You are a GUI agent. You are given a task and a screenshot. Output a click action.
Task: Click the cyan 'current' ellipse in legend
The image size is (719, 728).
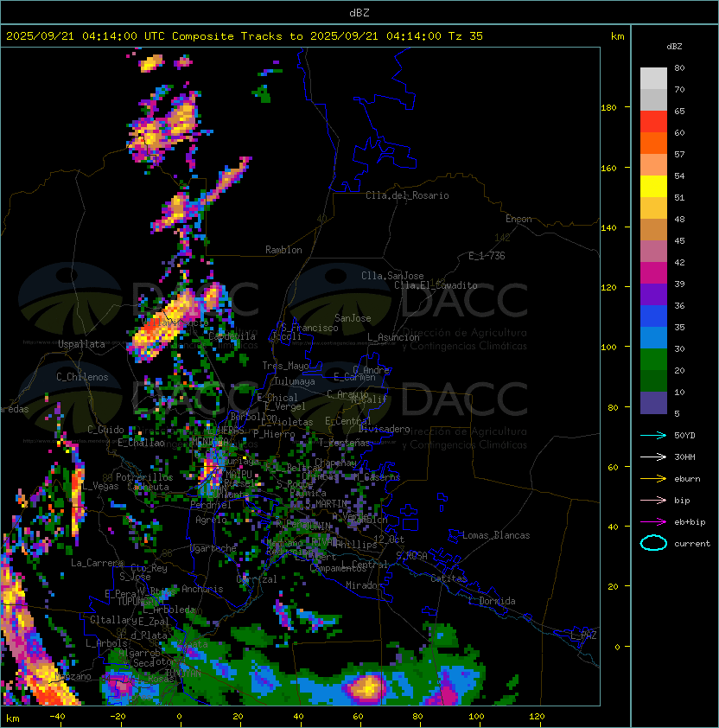(x=653, y=543)
